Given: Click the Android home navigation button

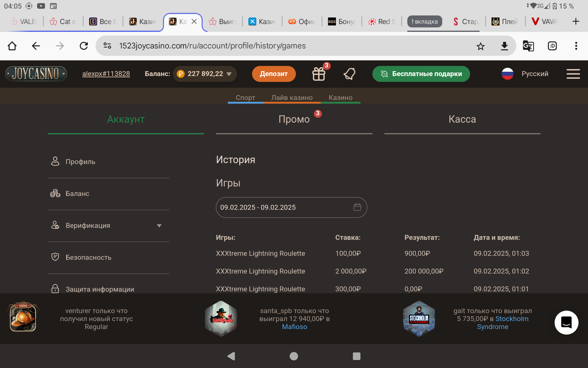Looking at the screenshot, I should pyautogui.click(x=294, y=356).
